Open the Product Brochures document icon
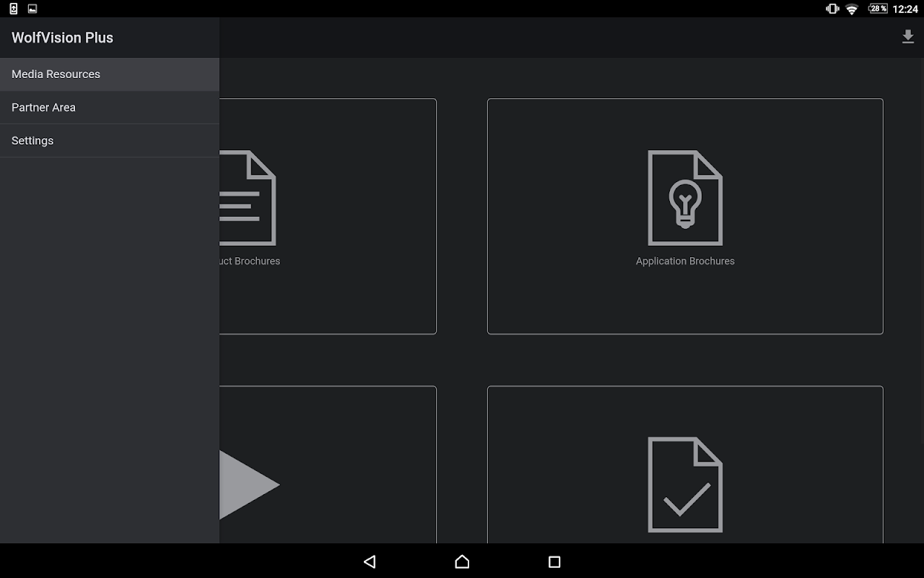The image size is (924, 578). tap(248, 198)
